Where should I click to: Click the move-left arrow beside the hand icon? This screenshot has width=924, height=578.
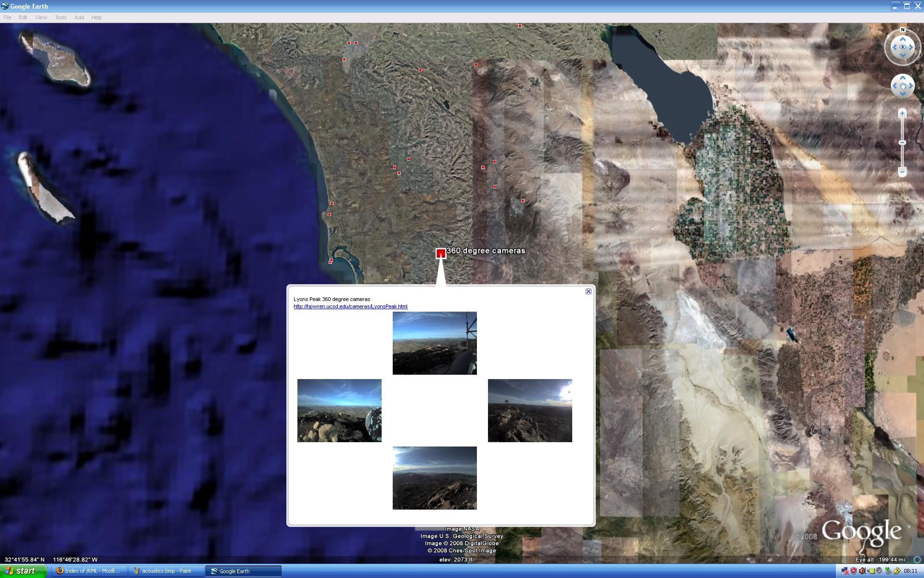pos(894,86)
